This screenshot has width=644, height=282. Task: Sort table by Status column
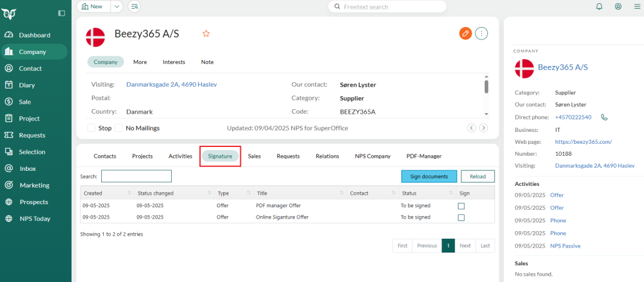pos(427,193)
